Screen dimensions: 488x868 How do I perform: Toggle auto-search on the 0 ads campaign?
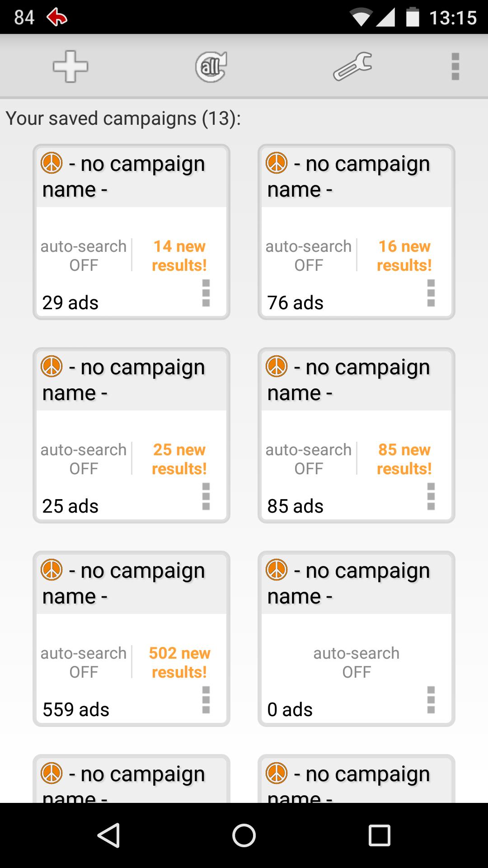click(356, 662)
